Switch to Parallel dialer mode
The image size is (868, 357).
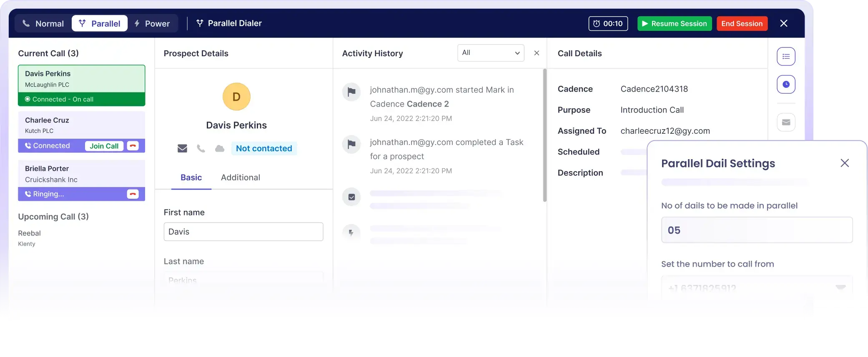100,24
